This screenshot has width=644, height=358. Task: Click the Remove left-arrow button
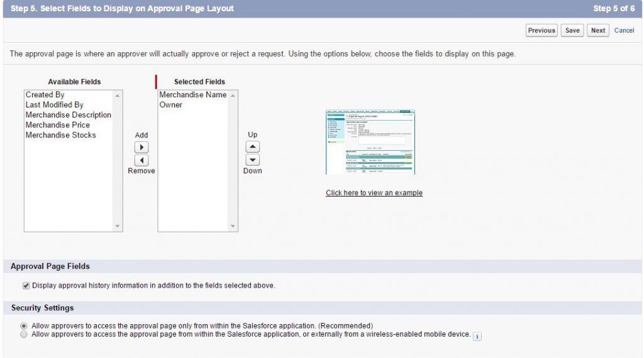tap(142, 160)
